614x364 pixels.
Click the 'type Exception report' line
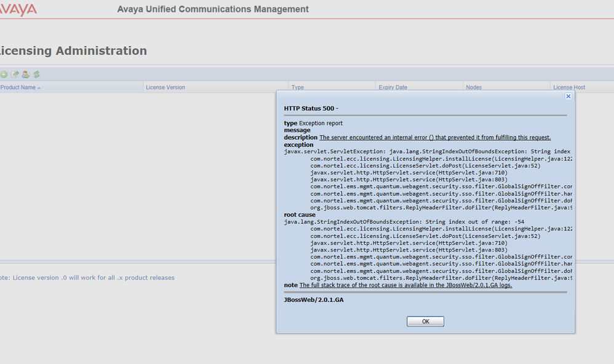313,123
